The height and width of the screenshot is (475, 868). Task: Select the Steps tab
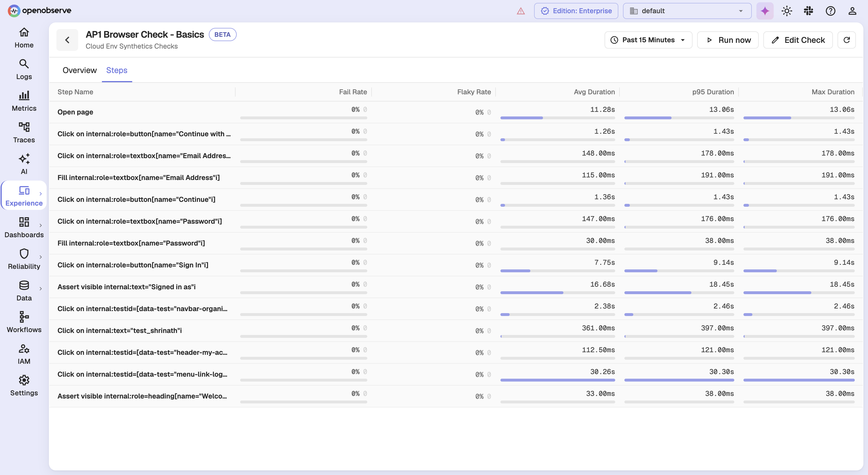[x=116, y=70]
